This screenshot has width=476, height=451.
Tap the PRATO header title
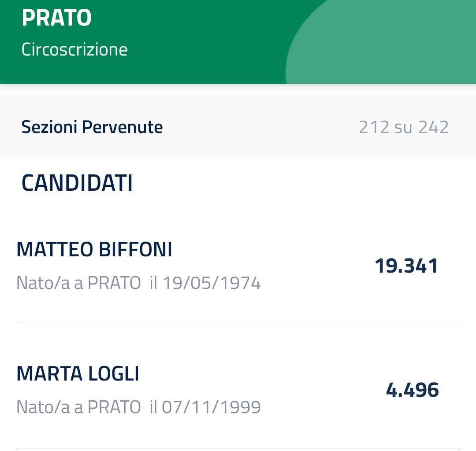point(56,18)
